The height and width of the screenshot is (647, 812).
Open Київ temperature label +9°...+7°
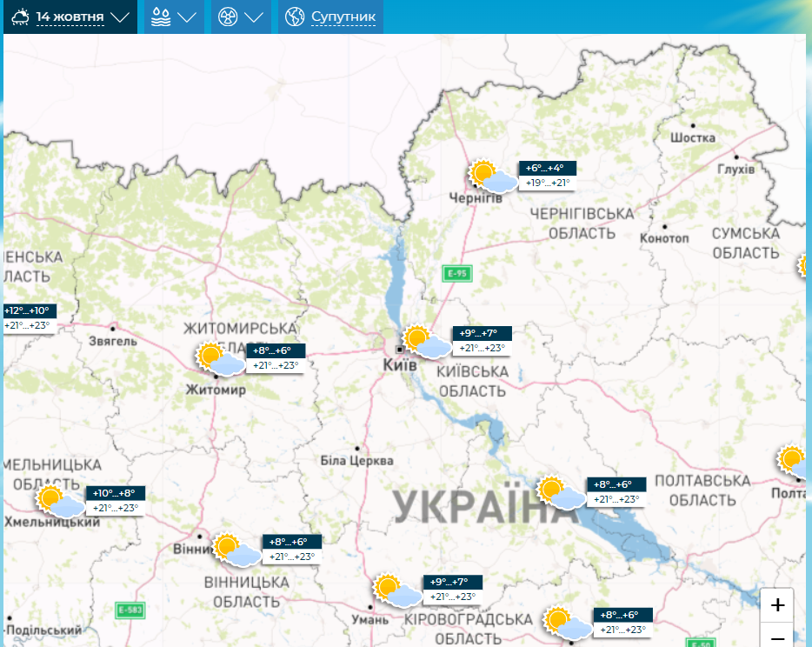pyautogui.click(x=483, y=333)
